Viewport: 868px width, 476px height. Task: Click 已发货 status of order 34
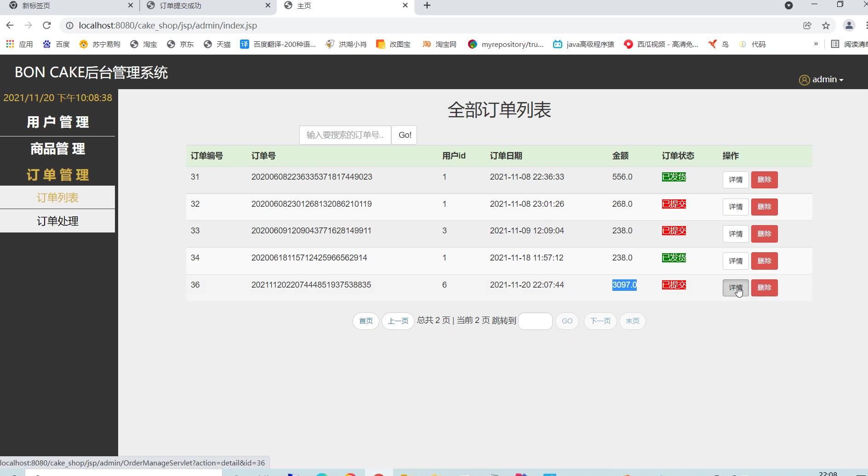(x=674, y=258)
